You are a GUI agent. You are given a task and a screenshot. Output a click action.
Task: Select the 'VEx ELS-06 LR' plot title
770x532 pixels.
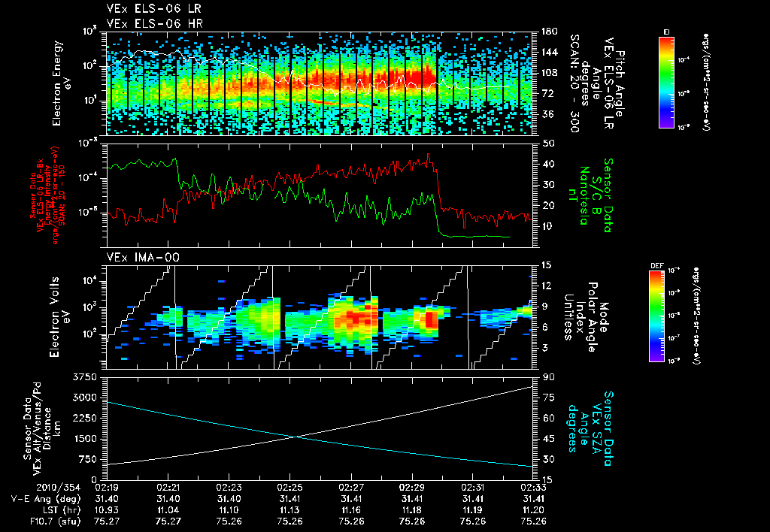[x=153, y=8]
